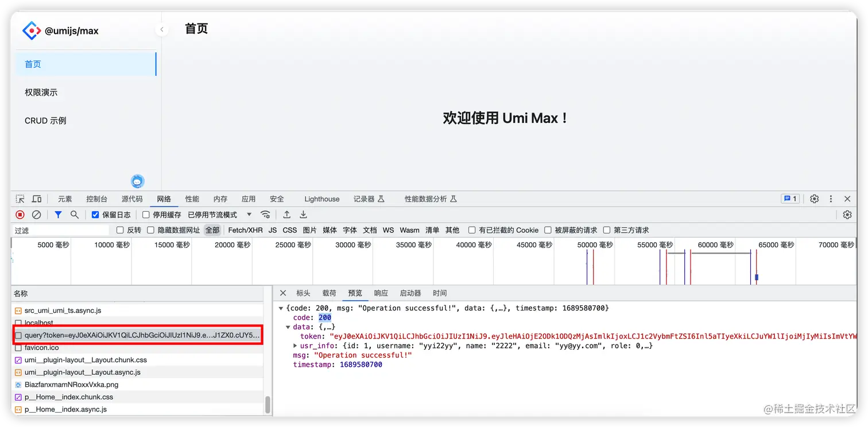Open the Timing (时间) tab
Image resolution: width=868 pixels, height=427 pixels.
(x=440, y=293)
